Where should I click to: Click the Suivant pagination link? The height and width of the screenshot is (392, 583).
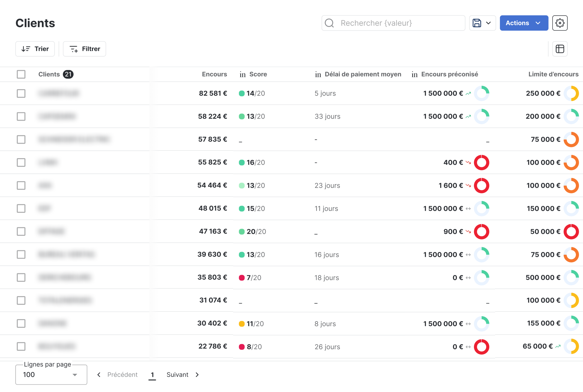tap(177, 374)
